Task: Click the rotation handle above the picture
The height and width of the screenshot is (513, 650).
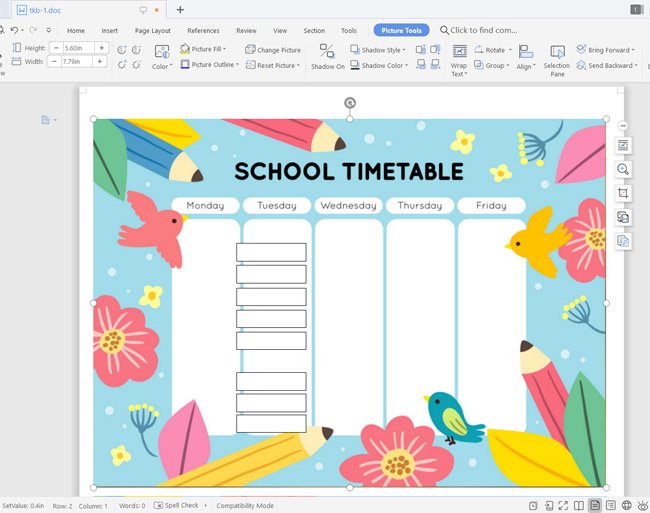Action: pyautogui.click(x=350, y=103)
